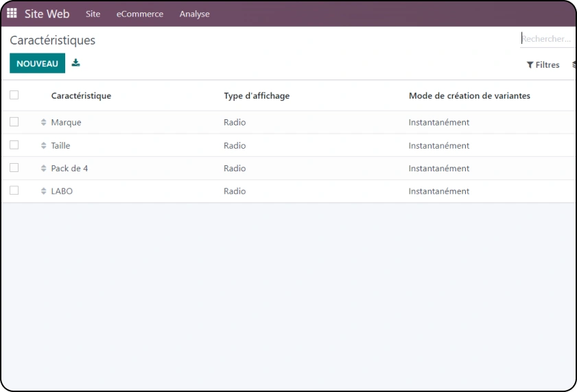
Task: Click Instantanément cell in LABO row
Action: click(x=438, y=191)
